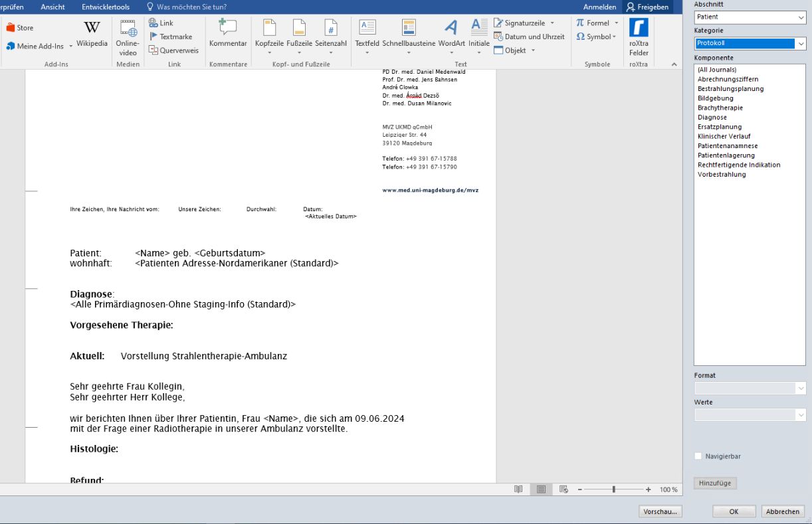The height and width of the screenshot is (524, 812).
Task: Switch to the Ansicht tab
Action: click(52, 7)
